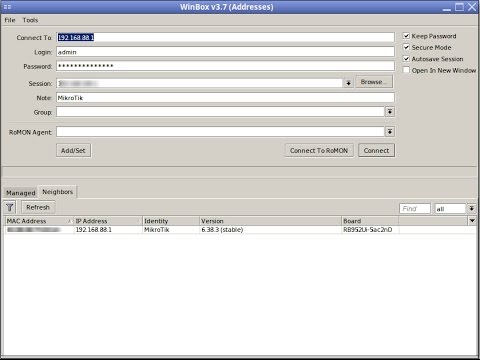Click the RoMON Agent input field

[220, 132]
